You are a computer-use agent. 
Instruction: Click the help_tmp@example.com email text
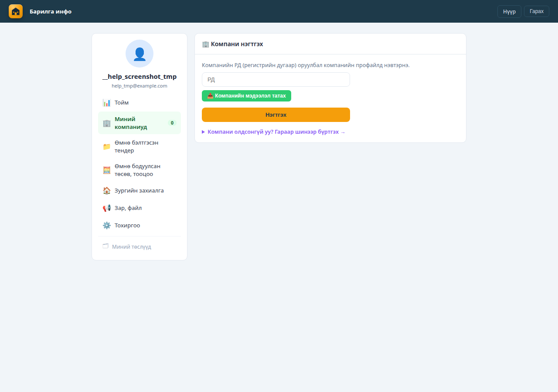point(139,86)
